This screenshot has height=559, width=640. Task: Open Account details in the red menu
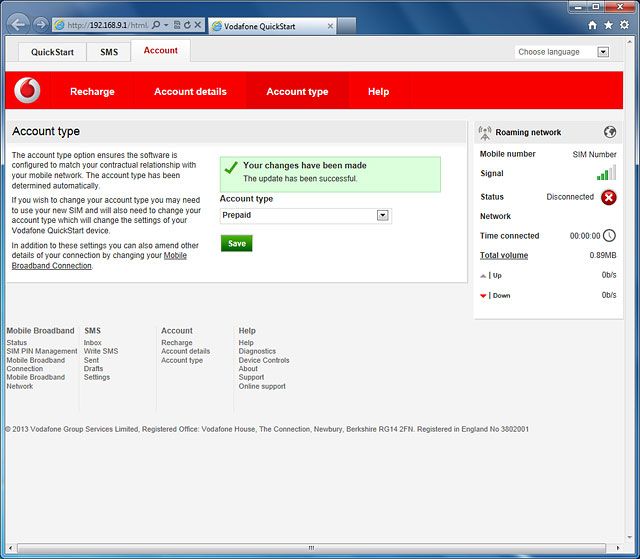click(190, 91)
